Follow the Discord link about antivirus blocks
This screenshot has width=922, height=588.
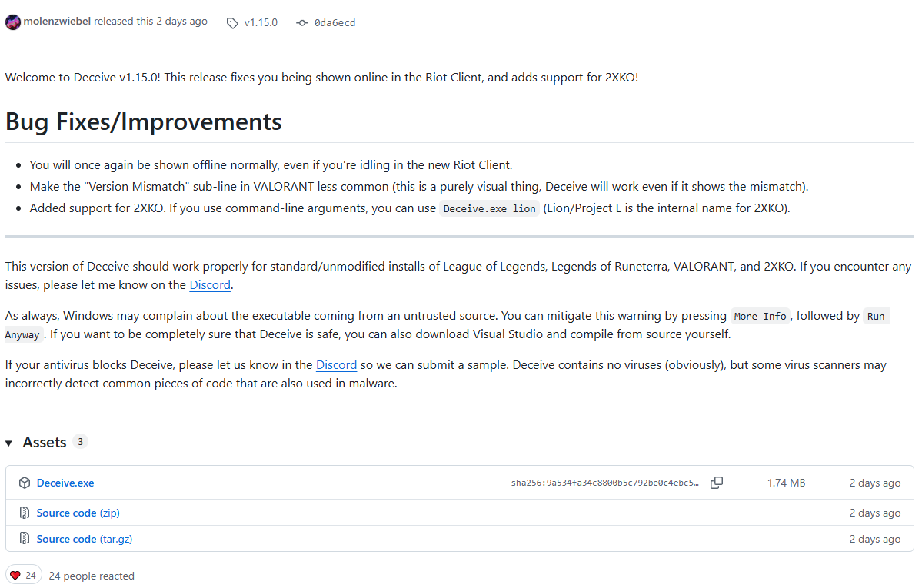(336, 365)
